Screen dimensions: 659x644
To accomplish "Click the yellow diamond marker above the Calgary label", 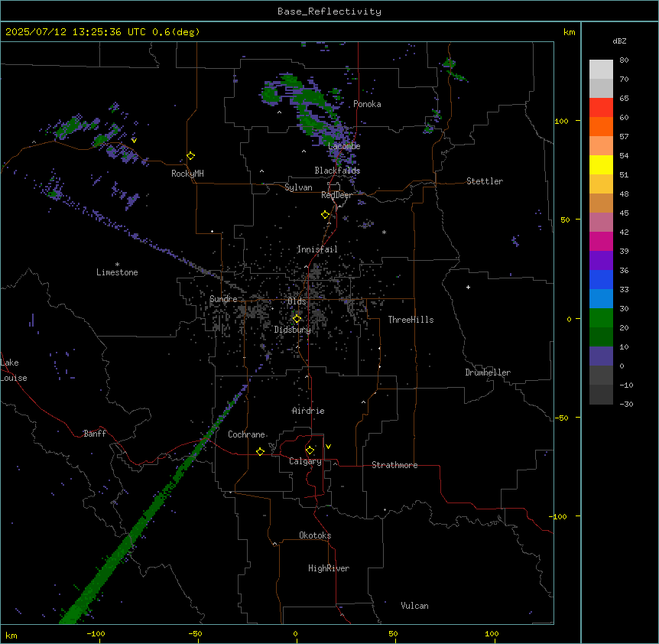I will click(310, 450).
